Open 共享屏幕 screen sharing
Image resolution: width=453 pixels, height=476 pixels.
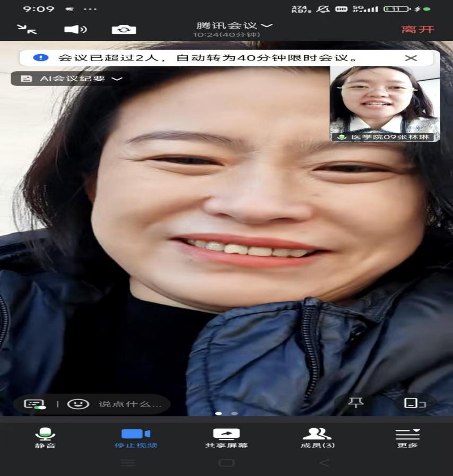tap(227, 437)
